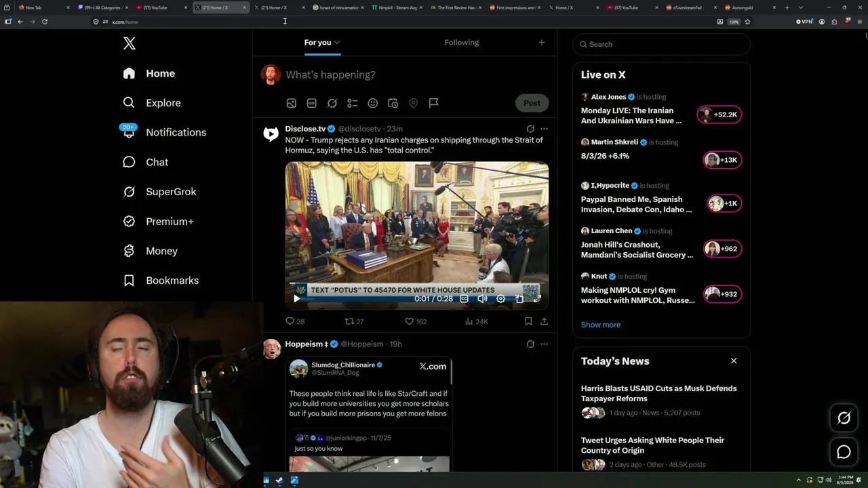The image size is (868, 488).
Task: Toggle picture-in-picture on the video
Action: coord(519,299)
